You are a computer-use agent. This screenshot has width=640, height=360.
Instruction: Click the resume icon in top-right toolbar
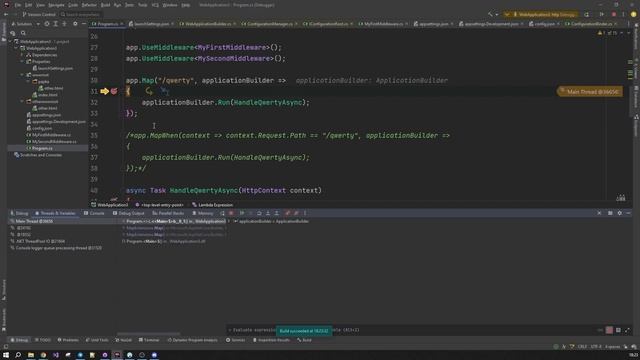click(602, 14)
